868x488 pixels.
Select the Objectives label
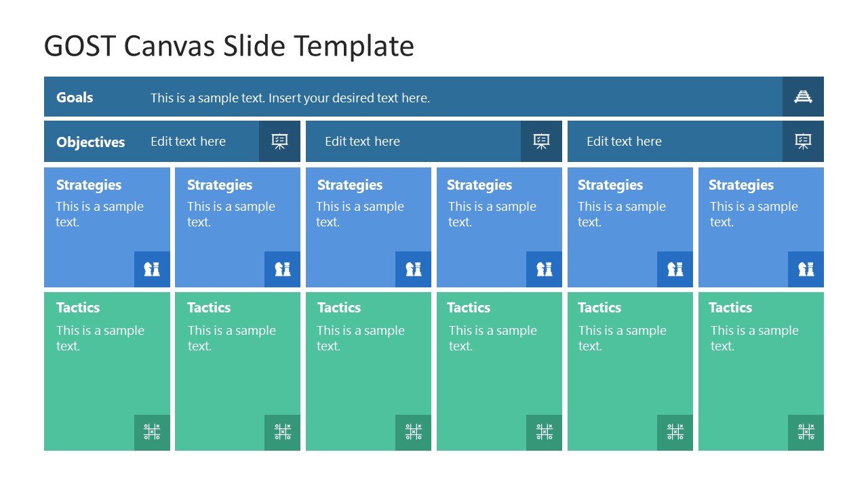click(91, 142)
